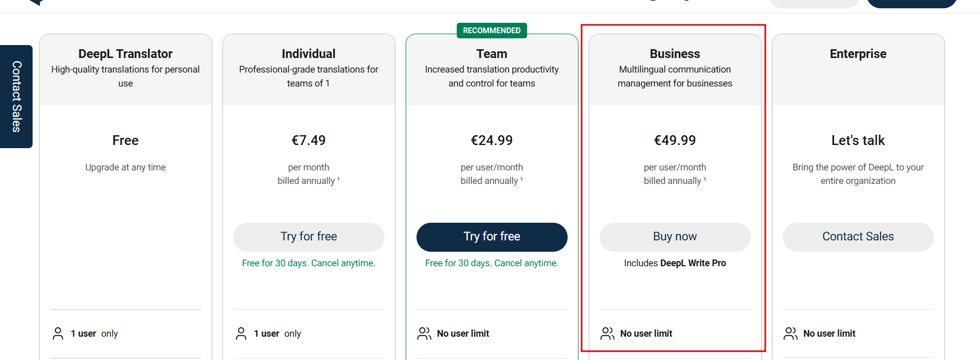This screenshot has width=980, height=360.
Task: Click Contact Sales button in Enterprise card
Action: coord(858,237)
